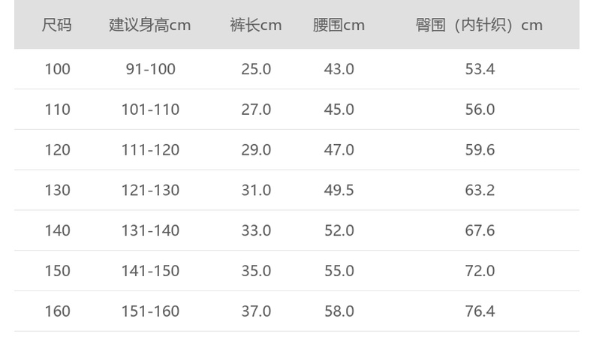Select the 33.0 pants length cell
This screenshot has height=364, width=593.
256,230
